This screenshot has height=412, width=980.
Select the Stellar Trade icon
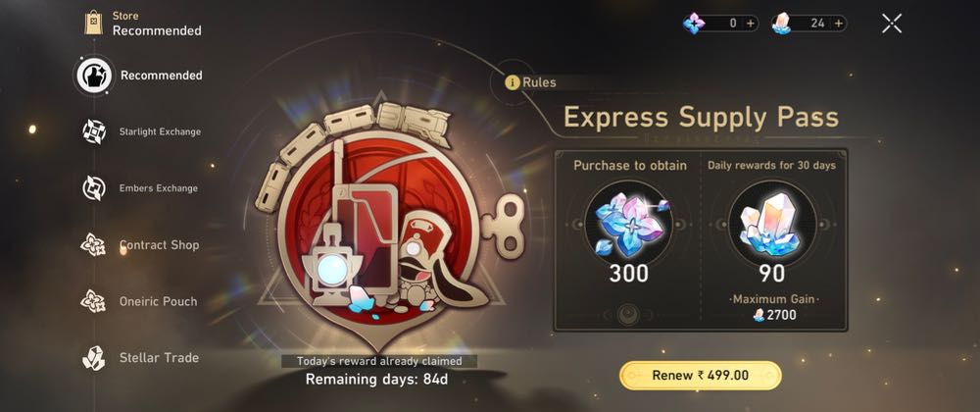click(94, 358)
